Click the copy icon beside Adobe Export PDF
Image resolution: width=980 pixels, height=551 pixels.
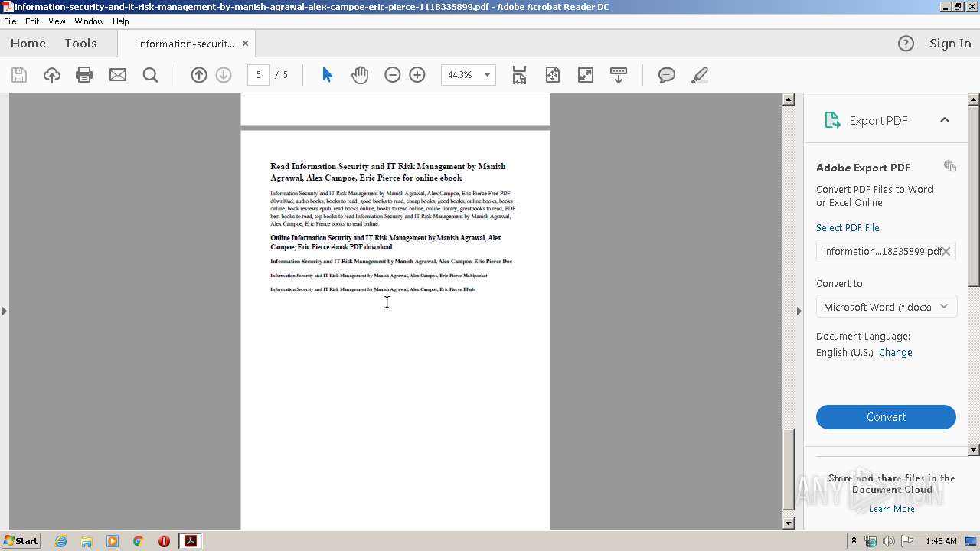[950, 166]
